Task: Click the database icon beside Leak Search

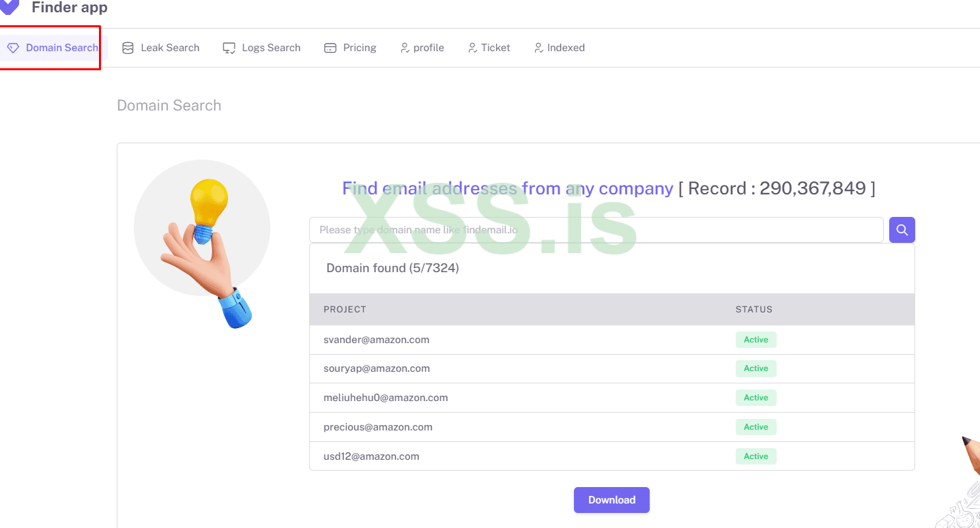Action: point(128,48)
